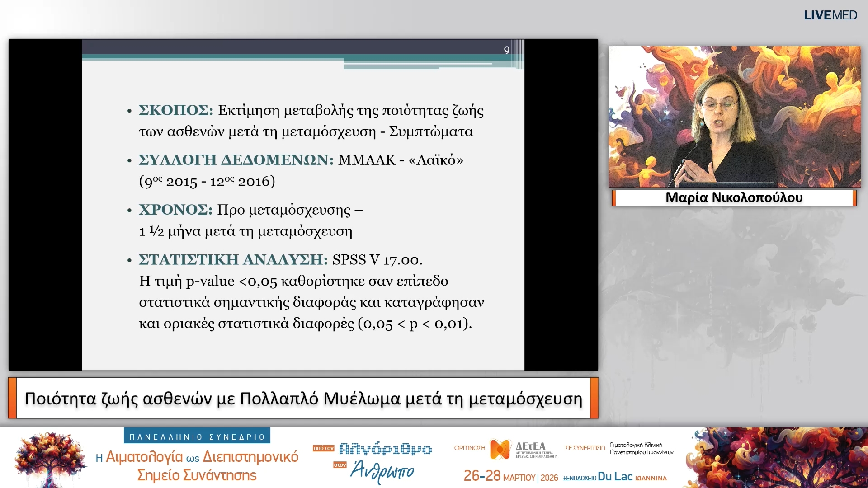Click the LIVEMED logo
868x488 pixels.
tap(830, 15)
